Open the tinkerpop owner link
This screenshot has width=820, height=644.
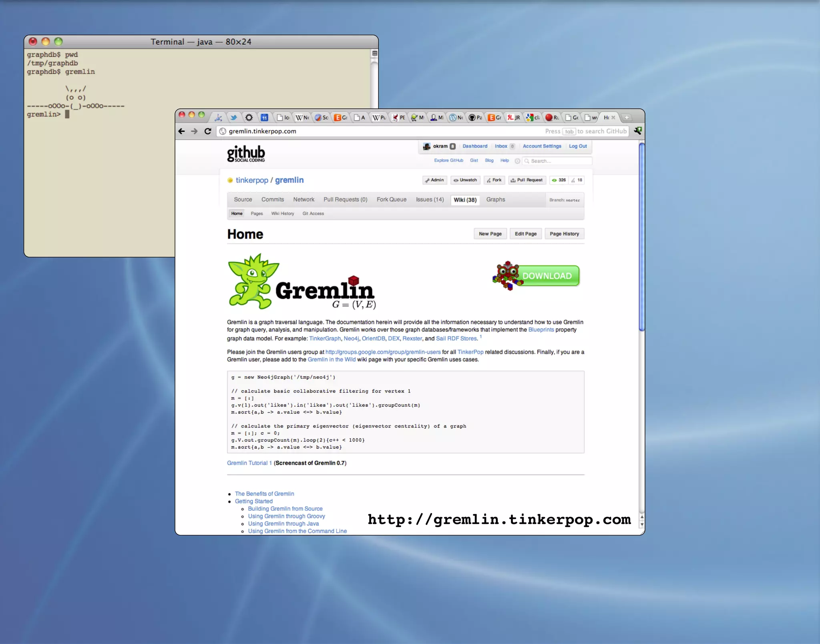click(x=252, y=180)
